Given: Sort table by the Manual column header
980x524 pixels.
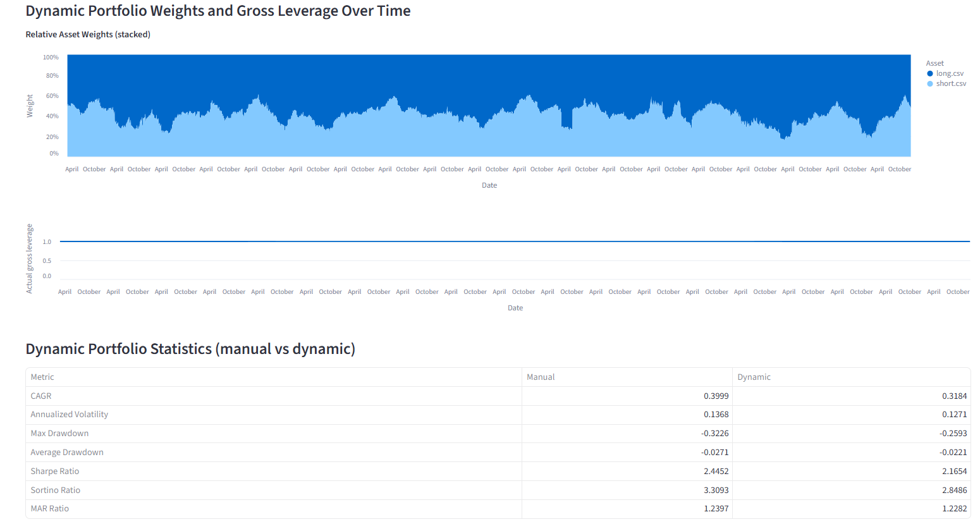Looking at the screenshot, I should pos(627,377).
